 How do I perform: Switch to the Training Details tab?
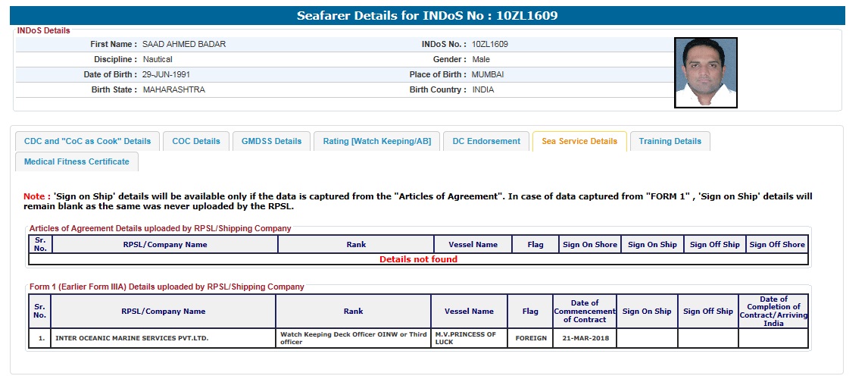tap(670, 141)
